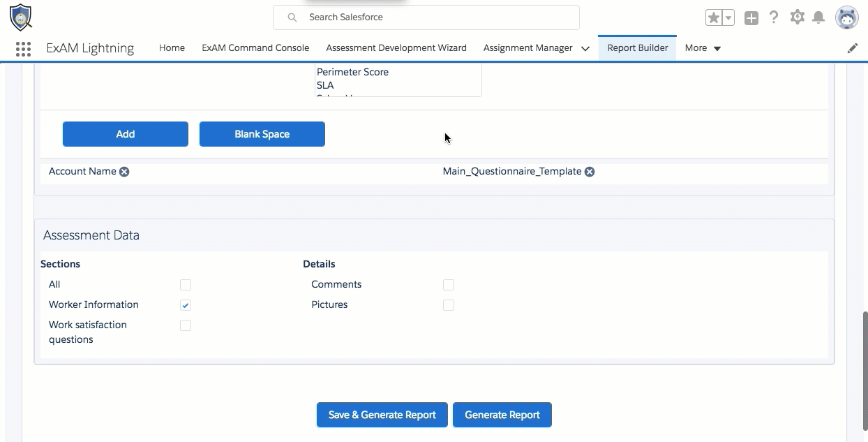Click the Account Name field label
Viewport: 868px width, 442px height.
(82, 171)
